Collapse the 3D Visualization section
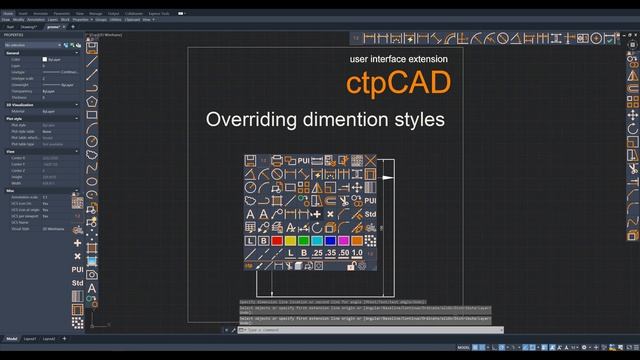The width and height of the screenshot is (640, 360). click(x=76, y=105)
